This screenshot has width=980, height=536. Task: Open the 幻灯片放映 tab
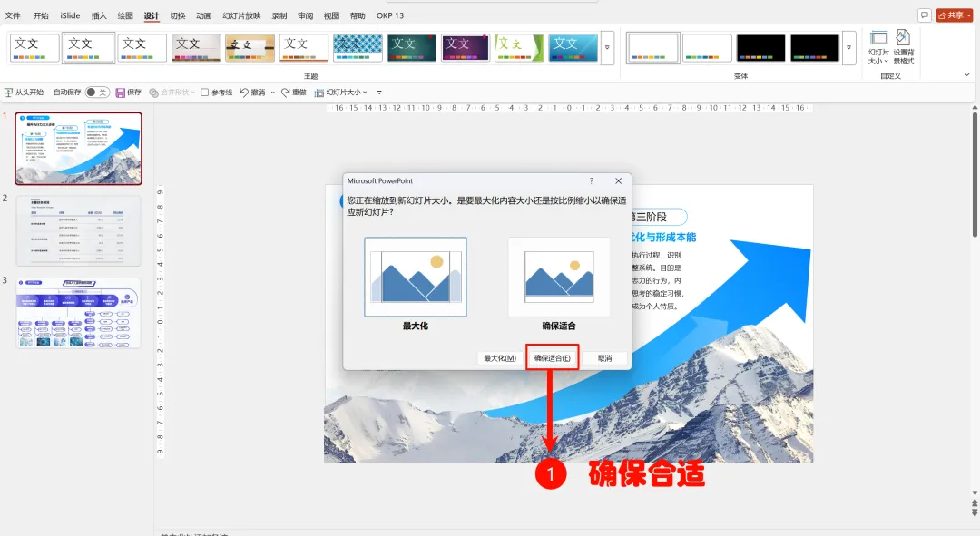[242, 15]
